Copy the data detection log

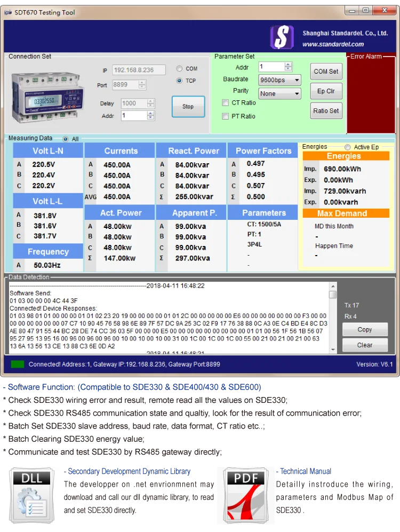pyautogui.click(x=365, y=329)
